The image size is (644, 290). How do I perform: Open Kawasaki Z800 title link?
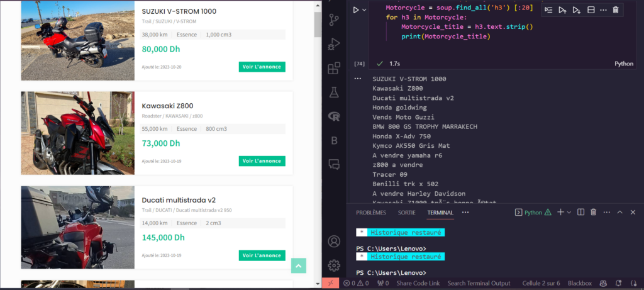pyautogui.click(x=167, y=106)
